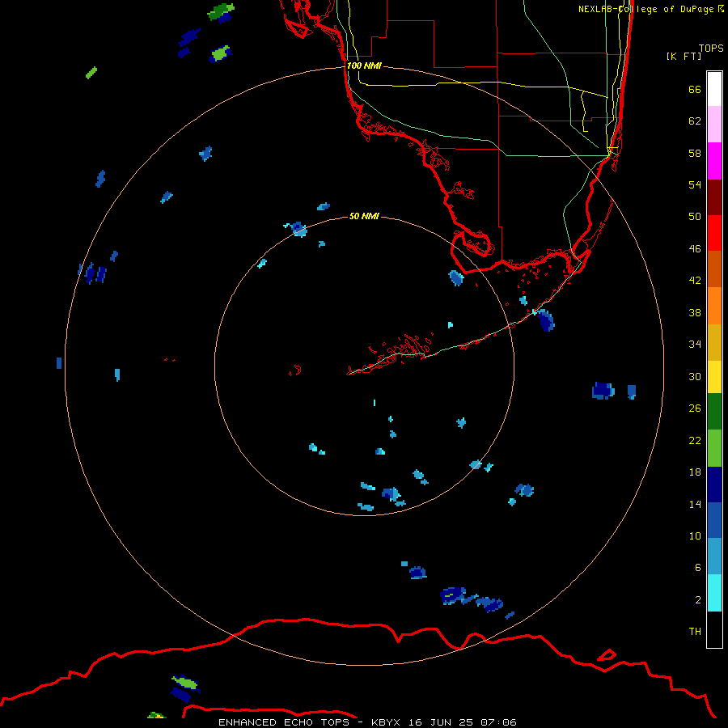
Task: Click the black TH swatch at legend bottom
Action: 714,629
